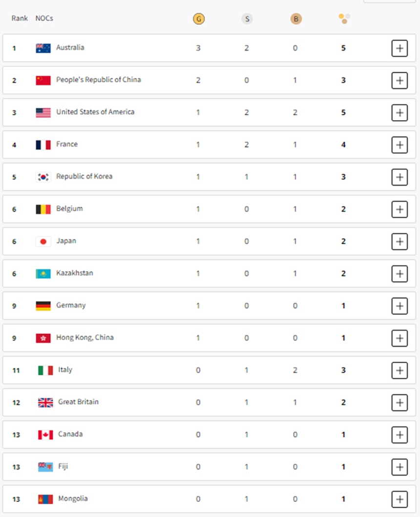Viewport: 420px width, 517px height.
Task: Open details for People's Republic of China
Action: point(399,80)
